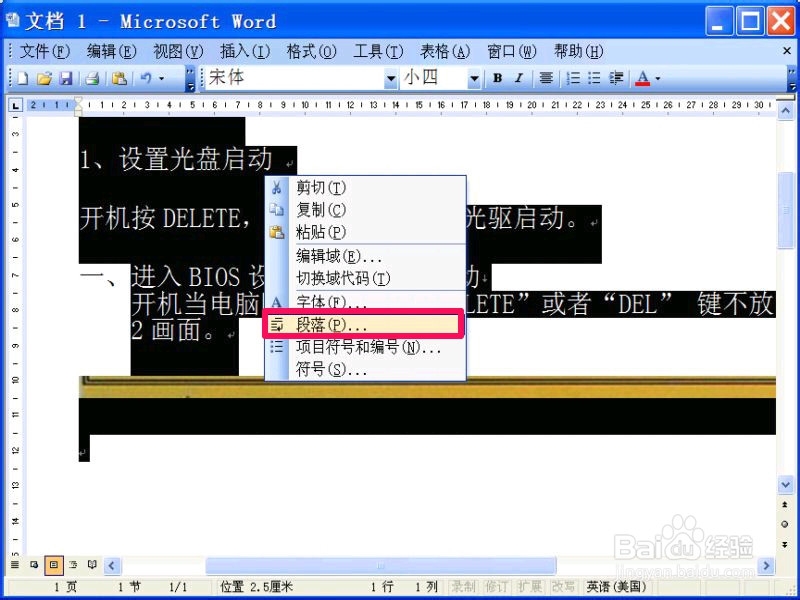
Task: Choose 粘贴(P) from context menu
Action: 365,232
